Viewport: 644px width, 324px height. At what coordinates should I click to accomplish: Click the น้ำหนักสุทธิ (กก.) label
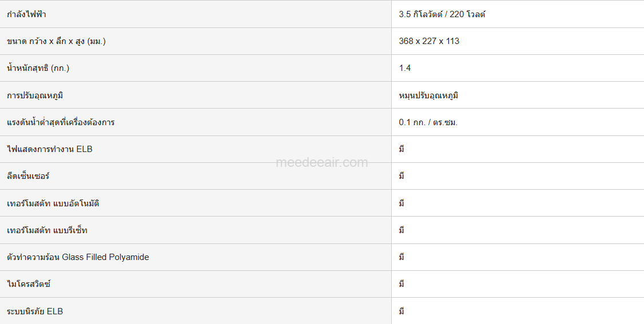38,68
